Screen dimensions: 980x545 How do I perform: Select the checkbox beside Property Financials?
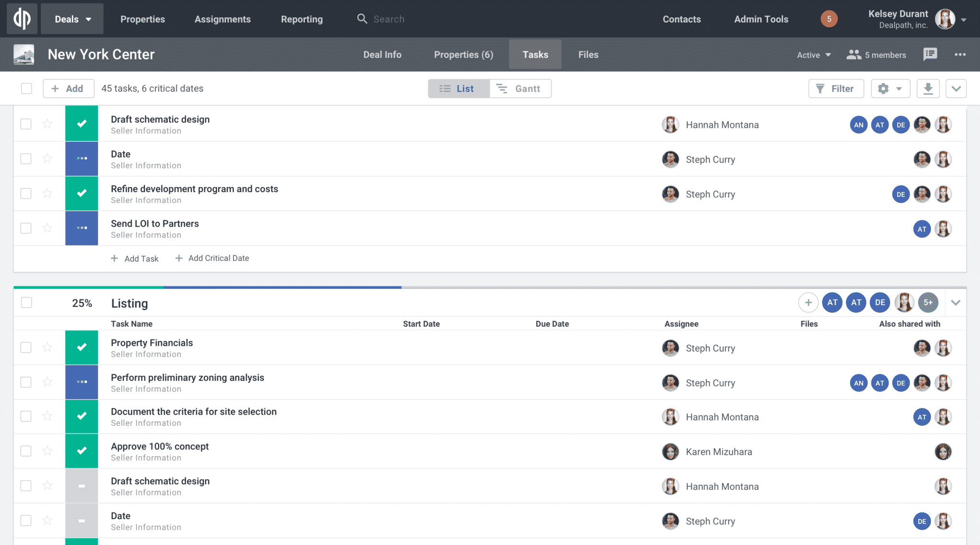click(x=25, y=348)
